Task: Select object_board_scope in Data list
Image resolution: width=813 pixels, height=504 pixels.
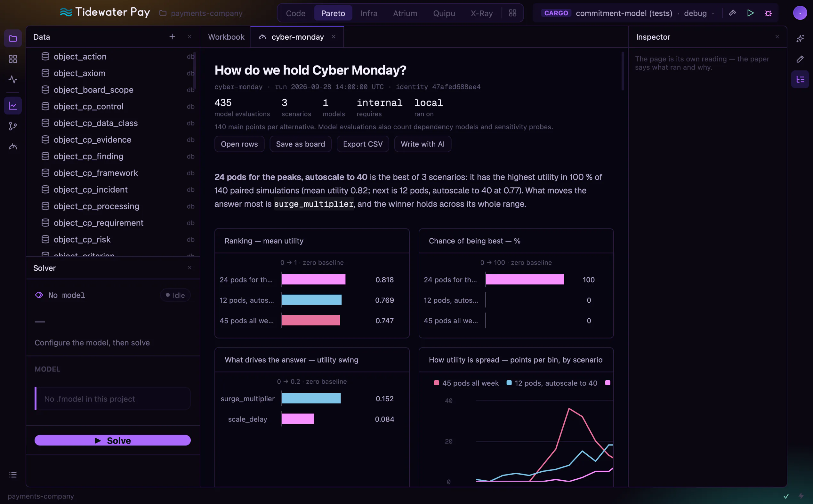Action: click(x=113, y=90)
